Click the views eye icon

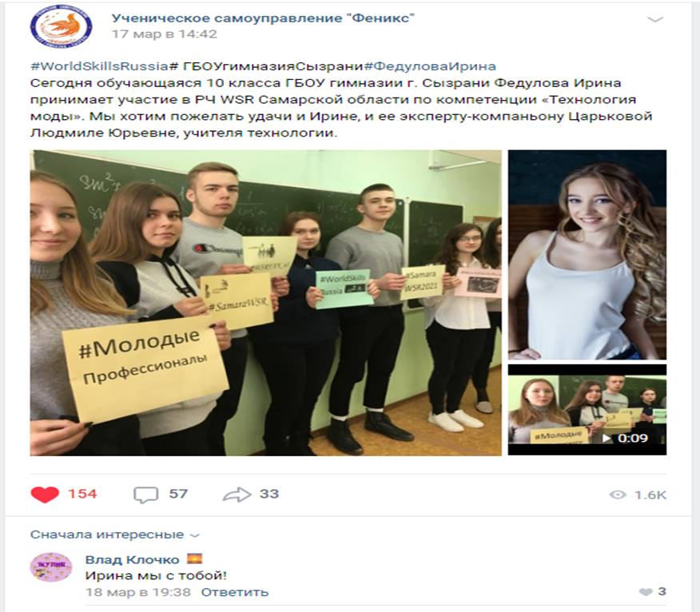(x=618, y=495)
